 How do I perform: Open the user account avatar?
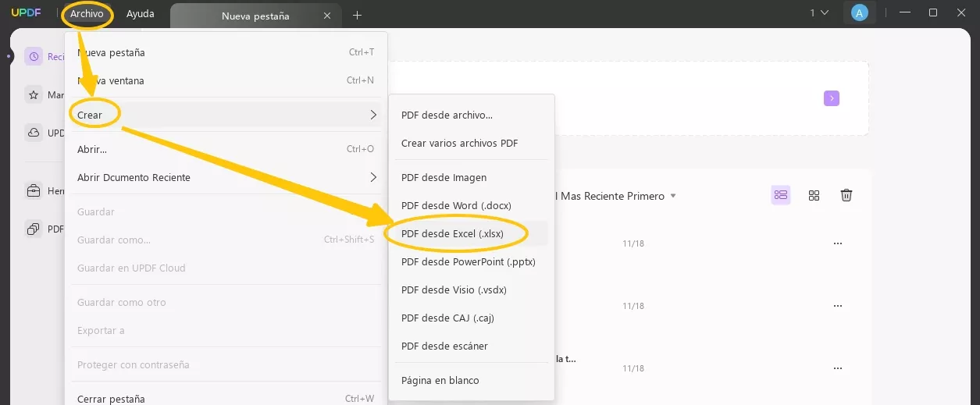click(x=859, y=13)
